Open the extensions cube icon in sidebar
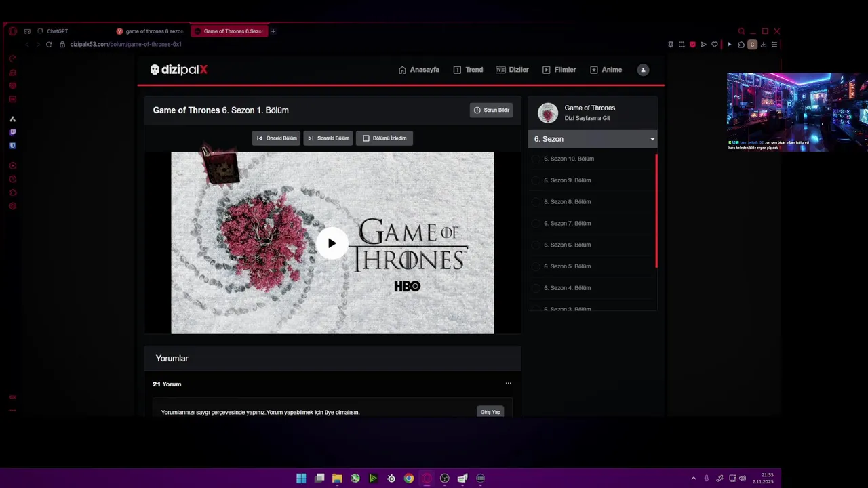868x488 pixels. (x=13, y=192)
